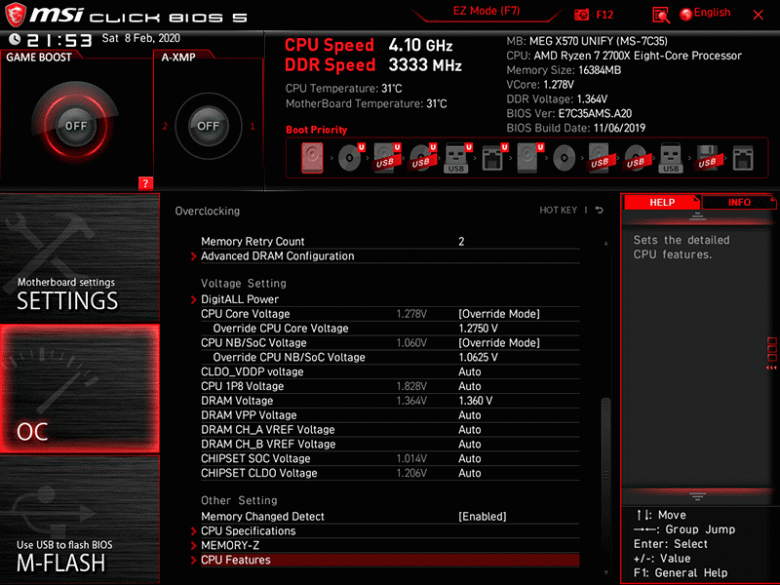
Task: Open CPU Core Voltage Override Mode dropdown
Action: click(x=499, y=314)
